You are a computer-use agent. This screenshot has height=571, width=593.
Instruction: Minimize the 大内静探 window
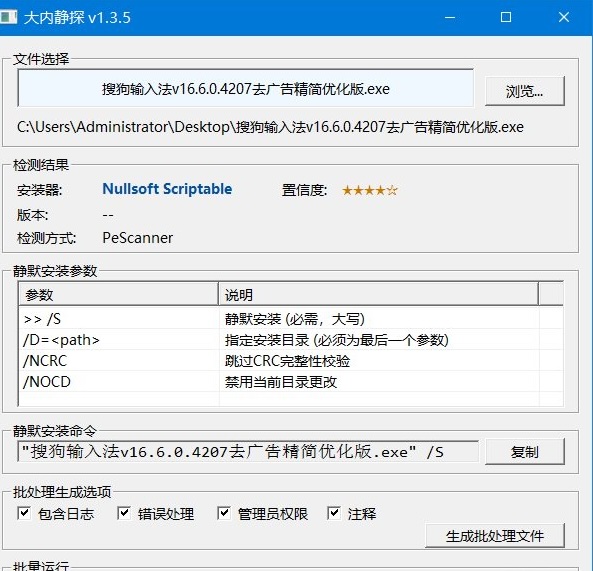click(450, 17)
